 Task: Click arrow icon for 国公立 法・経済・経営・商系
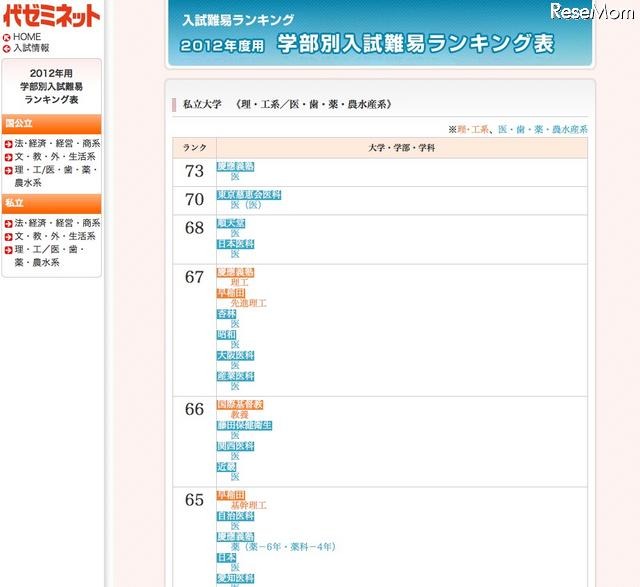[x=8, y=144]
